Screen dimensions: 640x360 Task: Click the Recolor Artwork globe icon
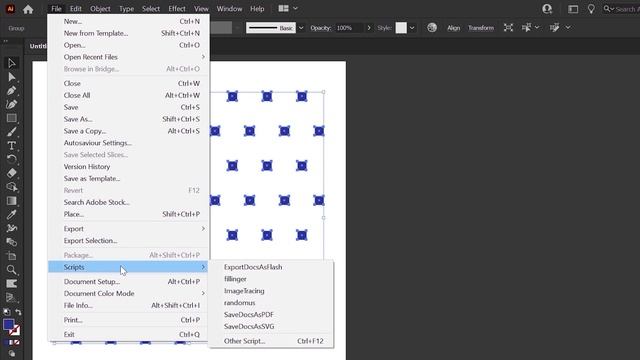pyautogui.click(x=432, y=28)
